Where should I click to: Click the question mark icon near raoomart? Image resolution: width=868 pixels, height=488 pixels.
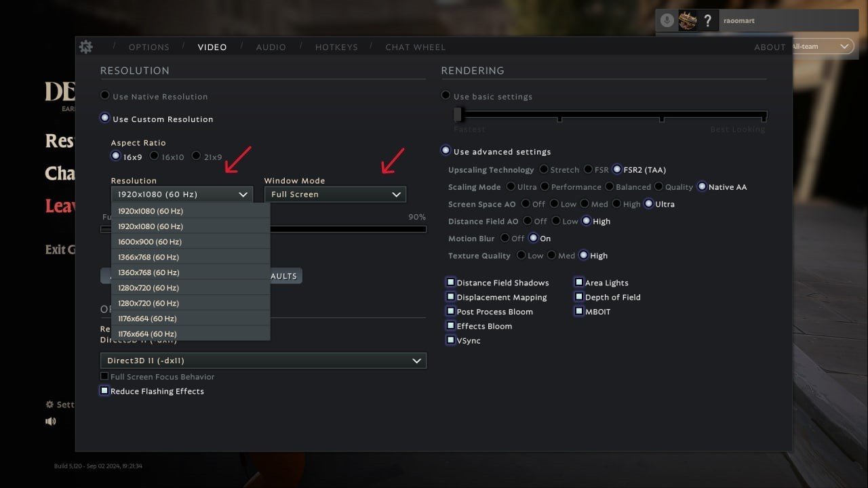click(x=707, y=20)
